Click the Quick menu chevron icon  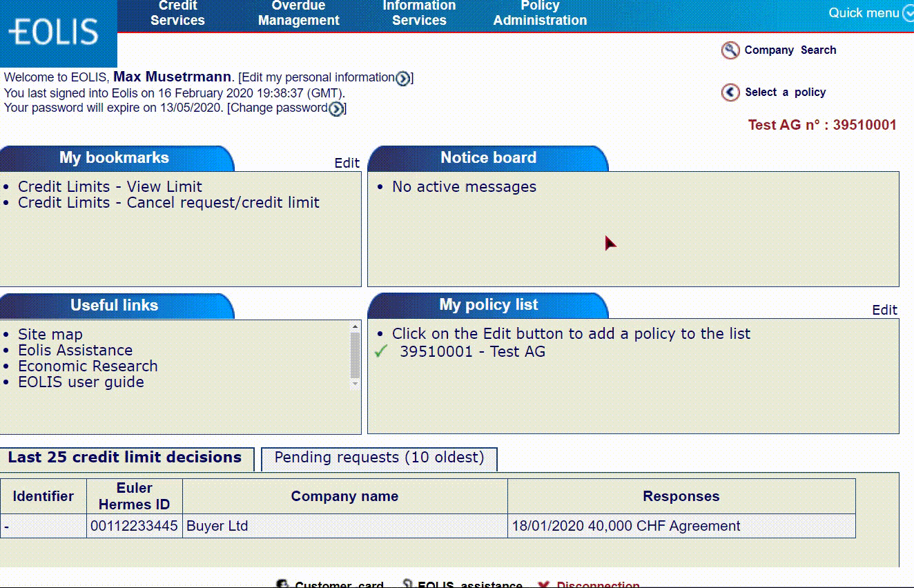908,13
